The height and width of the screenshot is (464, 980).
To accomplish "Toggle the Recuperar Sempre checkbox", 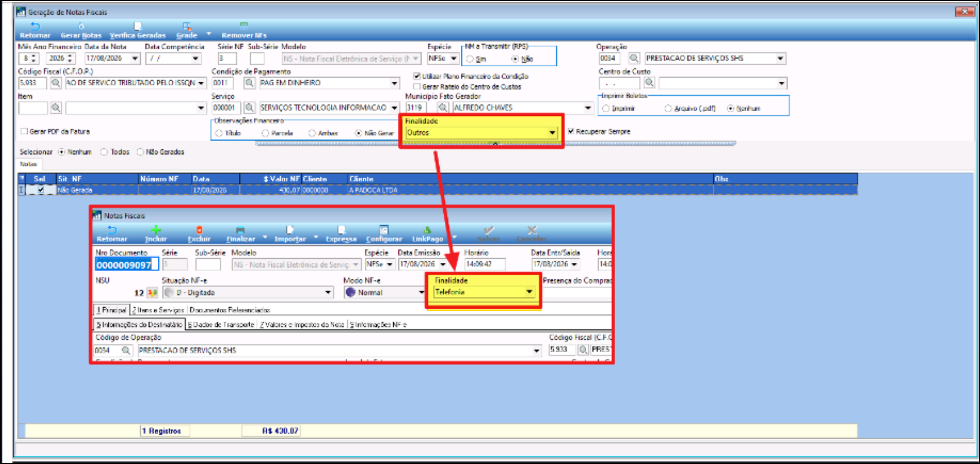I will point(571,131).
